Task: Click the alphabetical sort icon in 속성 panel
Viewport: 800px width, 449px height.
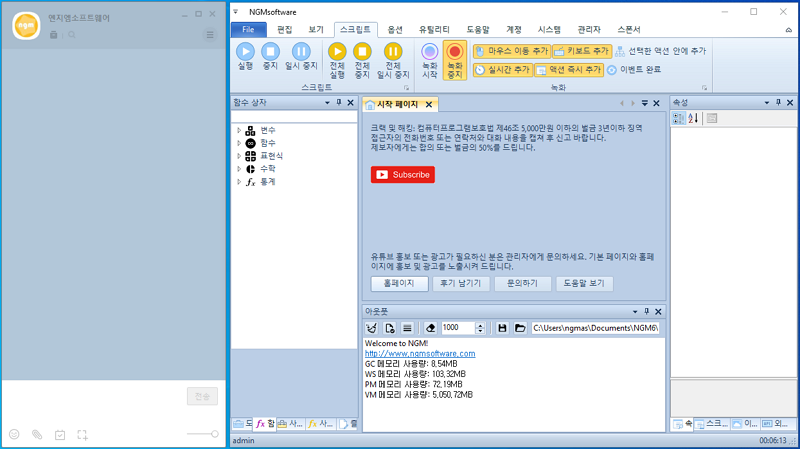Action: 693,118
